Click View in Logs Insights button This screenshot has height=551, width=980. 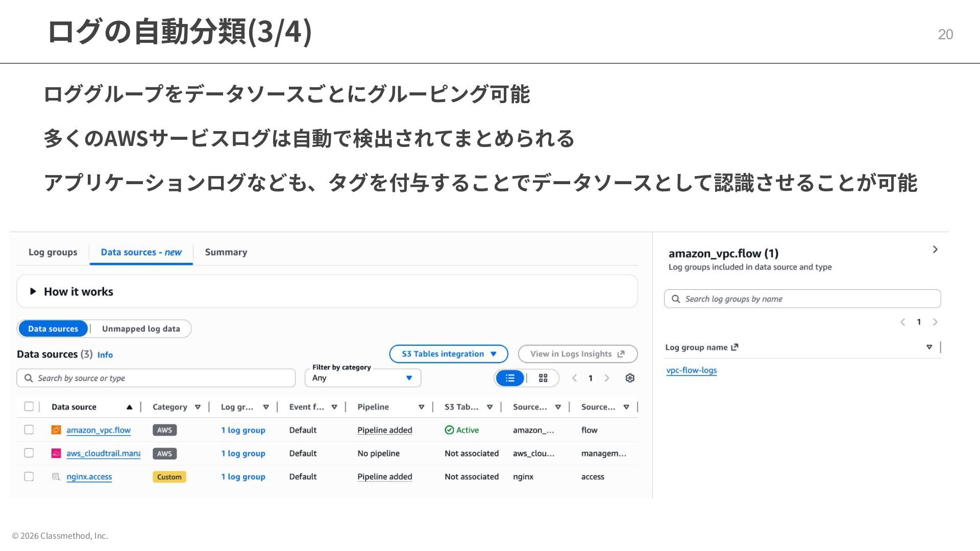pos(577,354)
